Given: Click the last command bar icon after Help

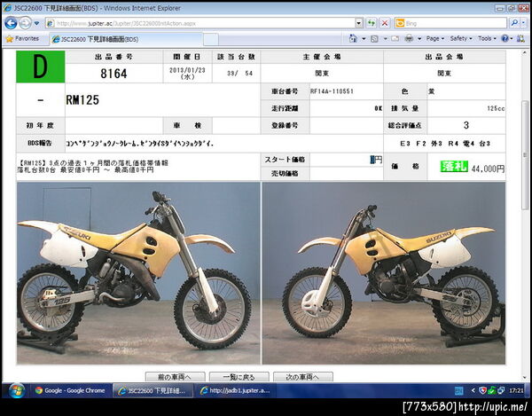Looking at the screenshot, I should point(520,39).
